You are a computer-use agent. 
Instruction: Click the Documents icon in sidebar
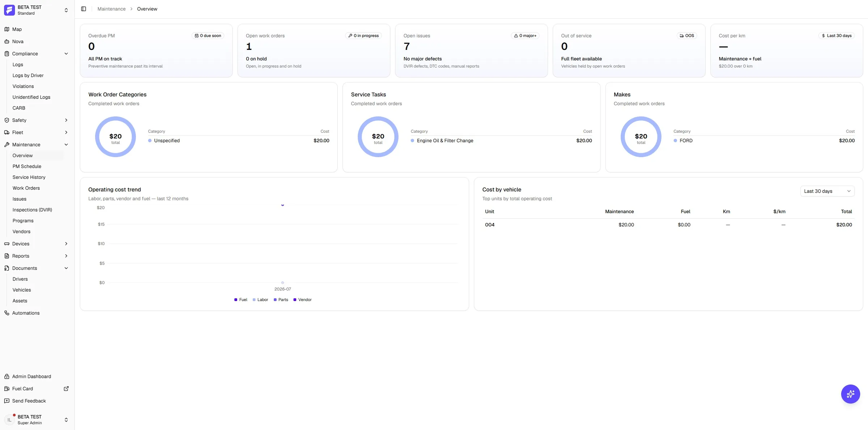(x=7, y=268)
